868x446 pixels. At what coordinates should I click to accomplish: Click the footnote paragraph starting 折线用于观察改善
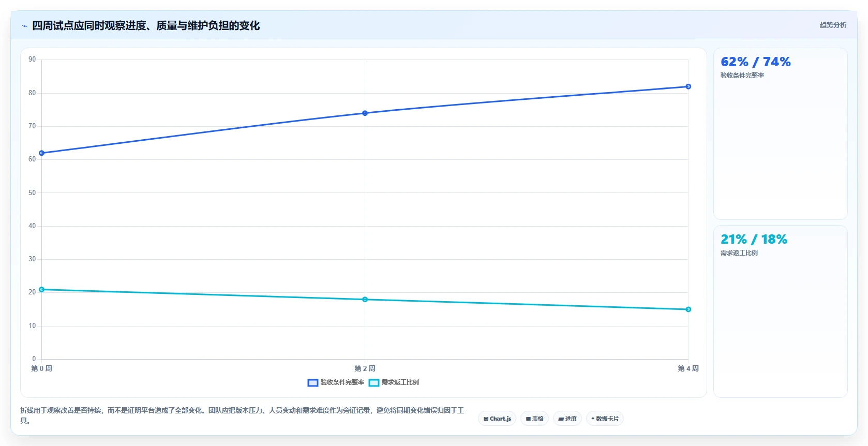(242, 415)
